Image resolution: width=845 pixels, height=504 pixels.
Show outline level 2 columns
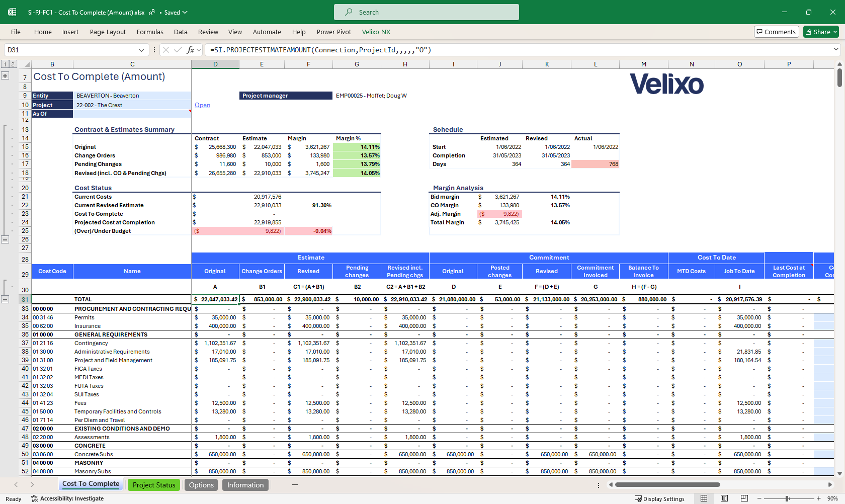(13, 64)
